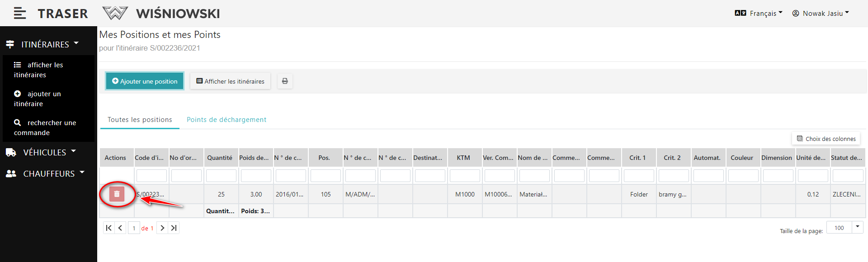Collapse the ITINÉRAIRES sidebar menu
This screenshot has width=868, height=262.
[45, 44]
